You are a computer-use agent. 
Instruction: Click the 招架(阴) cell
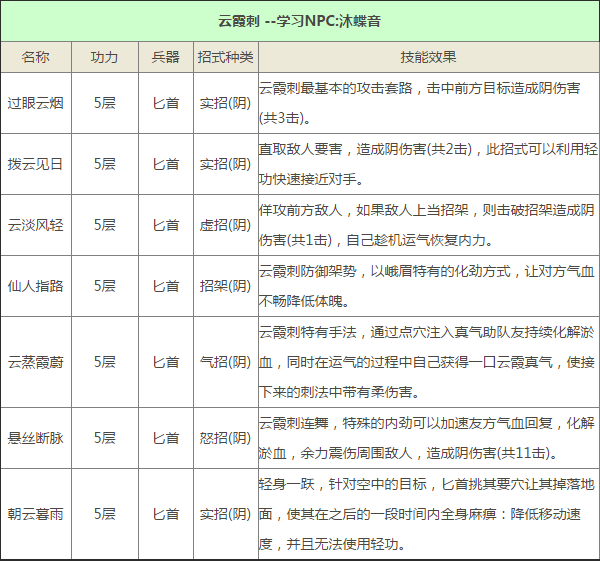(225, 286)
